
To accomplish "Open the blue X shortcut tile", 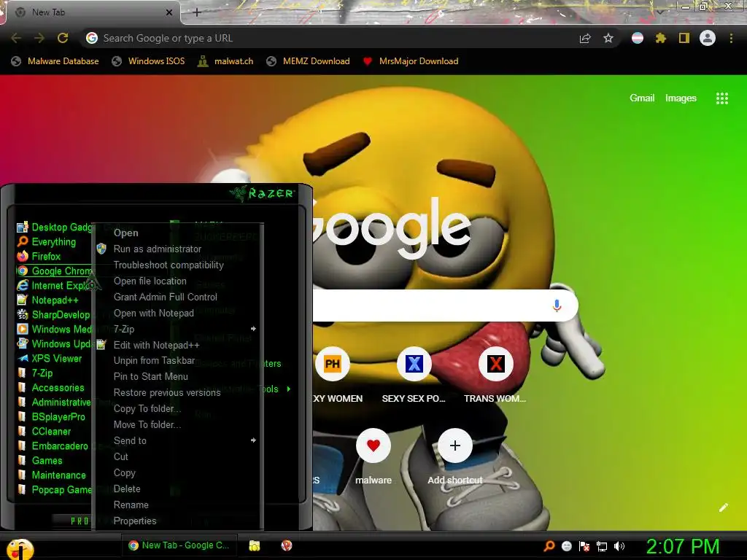I will point(414,365).
